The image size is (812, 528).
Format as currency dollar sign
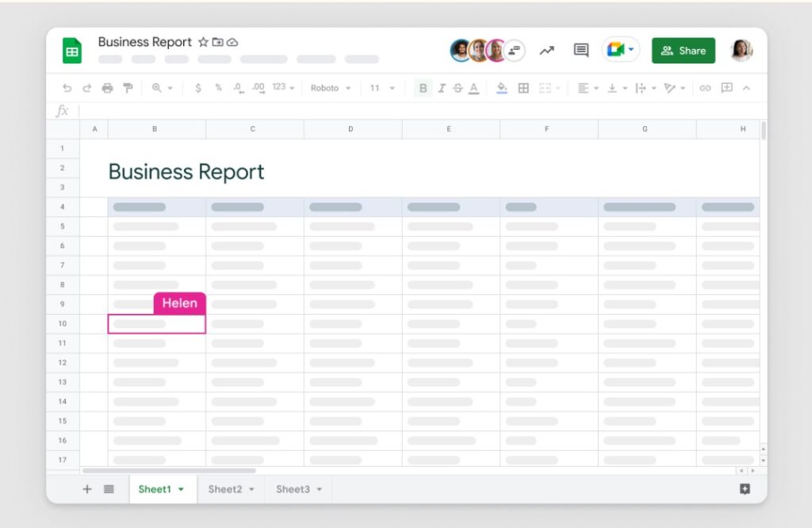pos(197,88)
